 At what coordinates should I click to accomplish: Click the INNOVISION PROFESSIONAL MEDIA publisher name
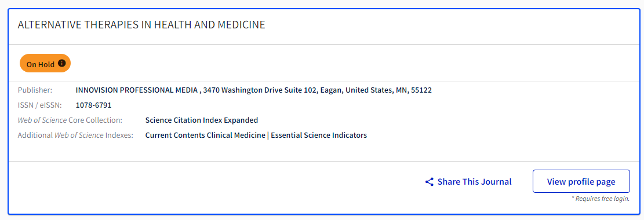point(137,90)
